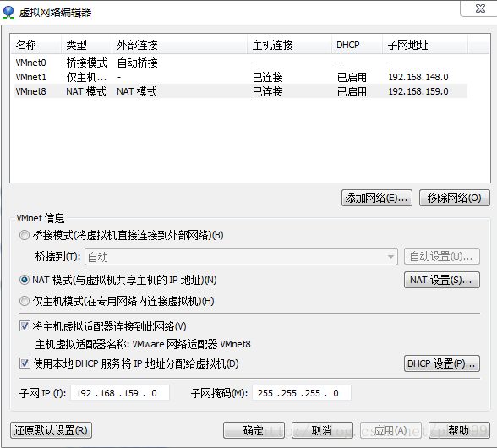Click the DHCP column header
Screen dimensions: 497x448
[x=357, y=45]
